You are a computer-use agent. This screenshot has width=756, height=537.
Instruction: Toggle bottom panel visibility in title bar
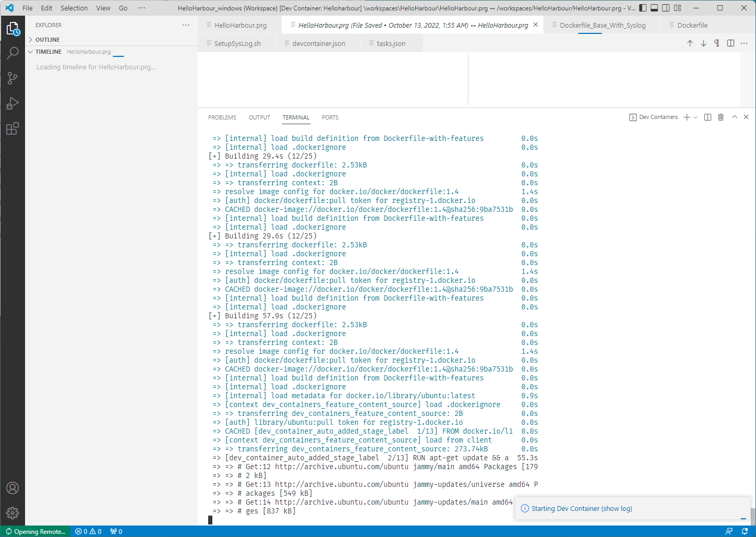[654, 8]
